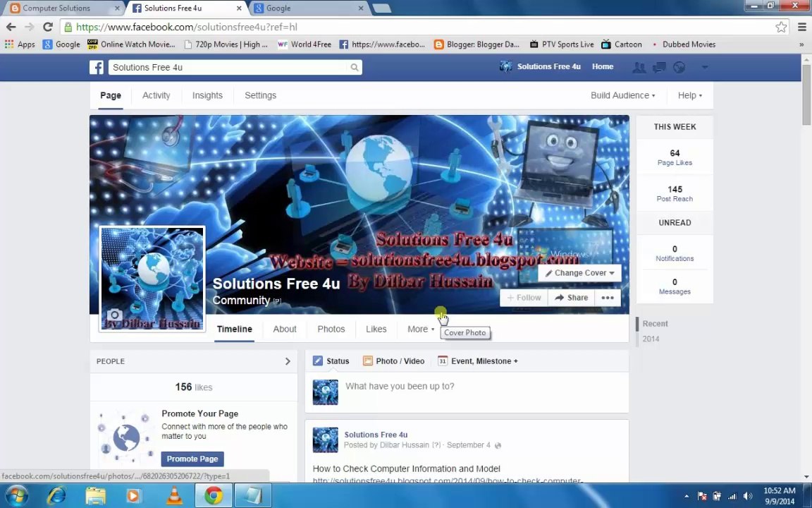Image resolution: width=812 pixels, height=508 pixels.
Task: Open PTV Sports Live bookmark
Action: click(562, 44)
